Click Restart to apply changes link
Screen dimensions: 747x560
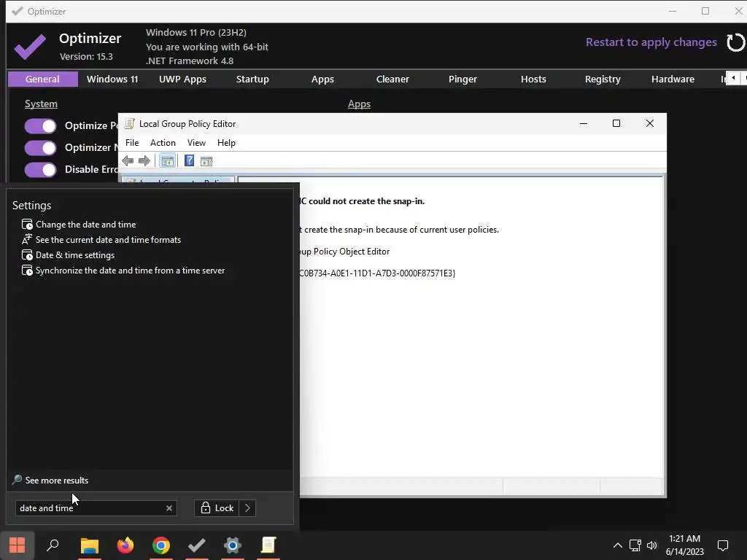651,42
